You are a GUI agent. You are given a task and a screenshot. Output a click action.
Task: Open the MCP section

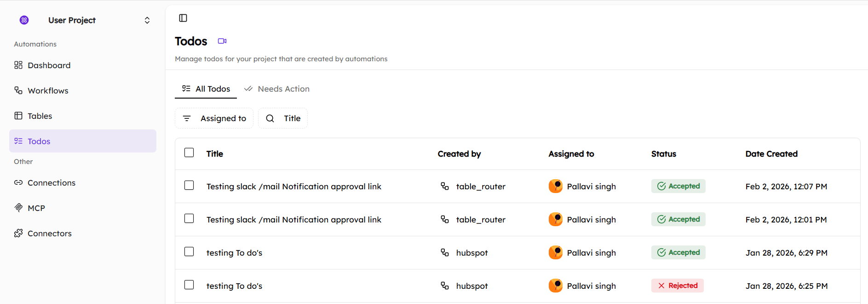[36, 208]
